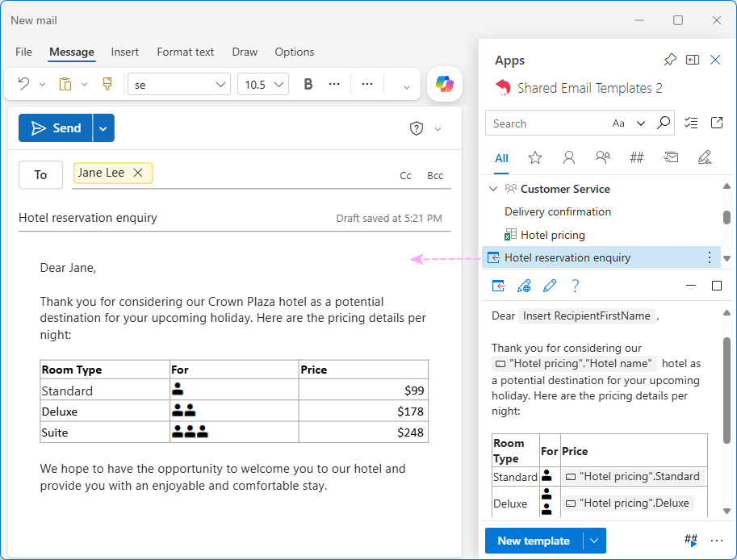Click the Paste template icon in preview toolbar
The height and width of the screenshot is (560, 737).
(x=498, y=286)
